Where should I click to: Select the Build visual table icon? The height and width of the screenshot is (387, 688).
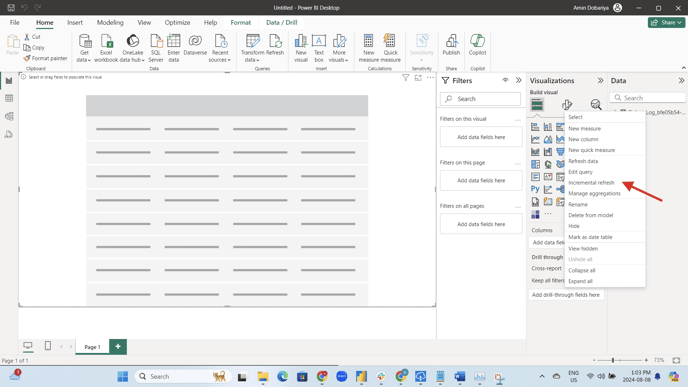coord(537,105)
